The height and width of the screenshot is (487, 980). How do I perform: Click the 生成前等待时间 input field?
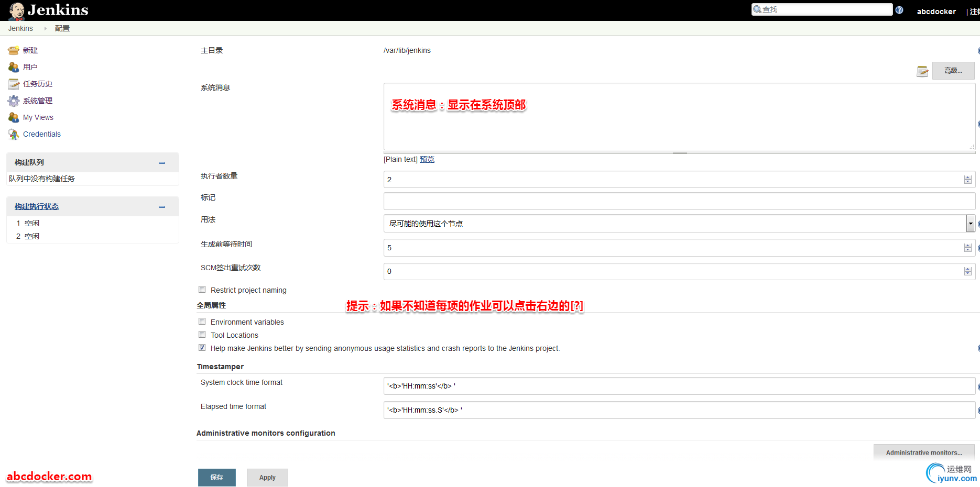click(x=679, y=248)
